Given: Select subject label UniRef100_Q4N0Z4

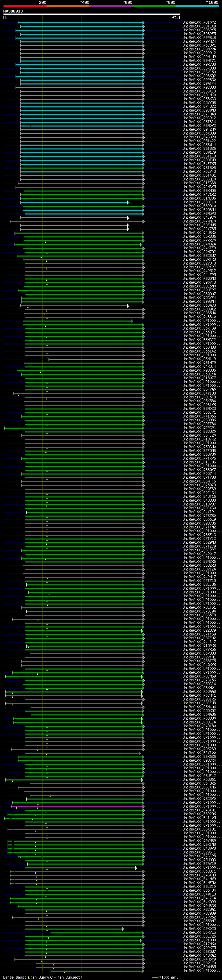Looking at the screenshot, I should 199,244.
